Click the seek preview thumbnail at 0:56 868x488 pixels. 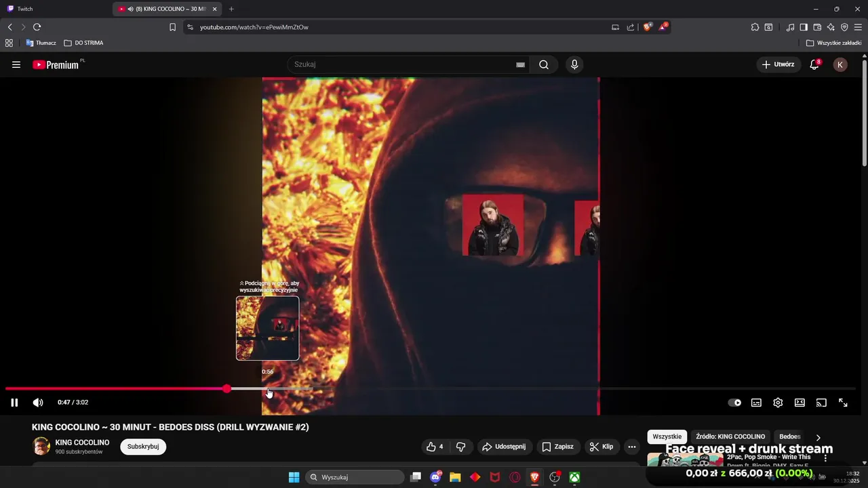267,328
